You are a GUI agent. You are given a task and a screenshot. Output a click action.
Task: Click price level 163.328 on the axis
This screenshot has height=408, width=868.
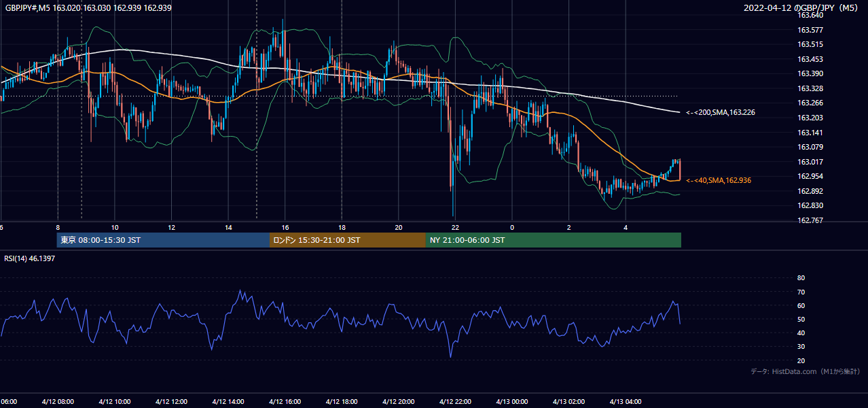pos(810,88)
